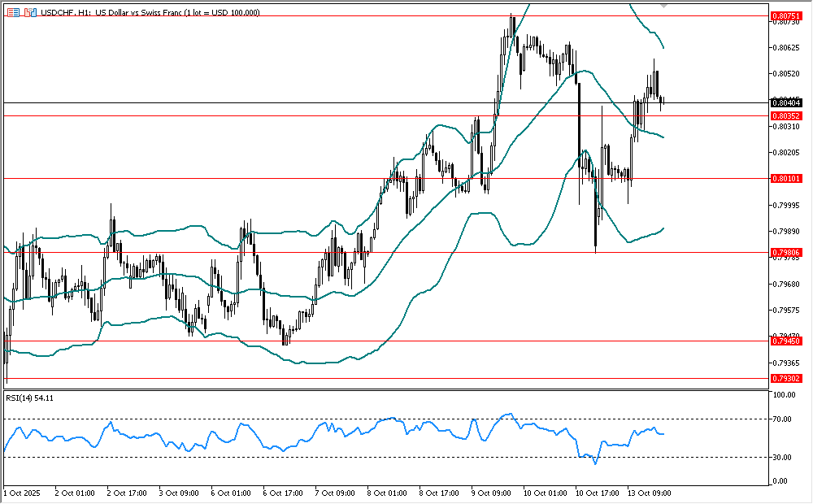The width and height of the screenshot is (813, 504).
Task: Click the RSI 30.00 level label
Action: (x=782, y=457)
